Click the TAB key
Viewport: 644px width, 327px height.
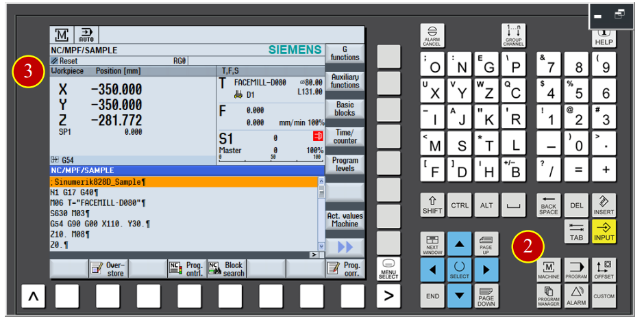[x=576, y=231]
